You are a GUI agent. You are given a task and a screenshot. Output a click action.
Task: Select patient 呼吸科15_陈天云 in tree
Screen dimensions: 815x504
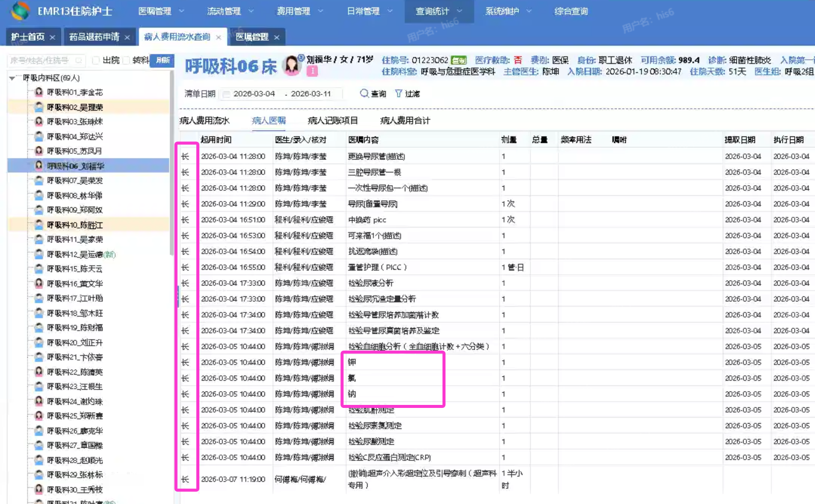coord(75,269)
